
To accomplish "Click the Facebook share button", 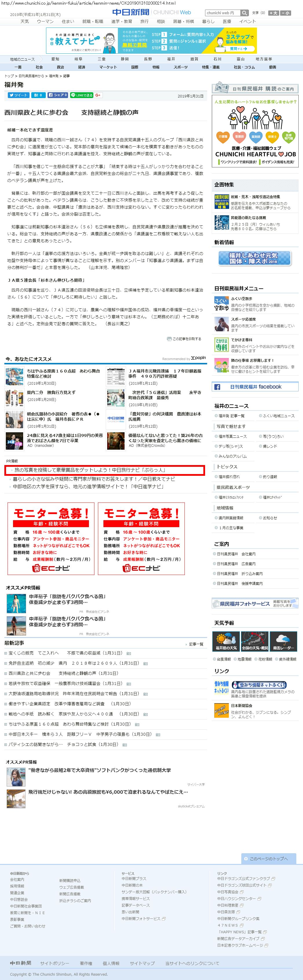I will click(58, 95).
